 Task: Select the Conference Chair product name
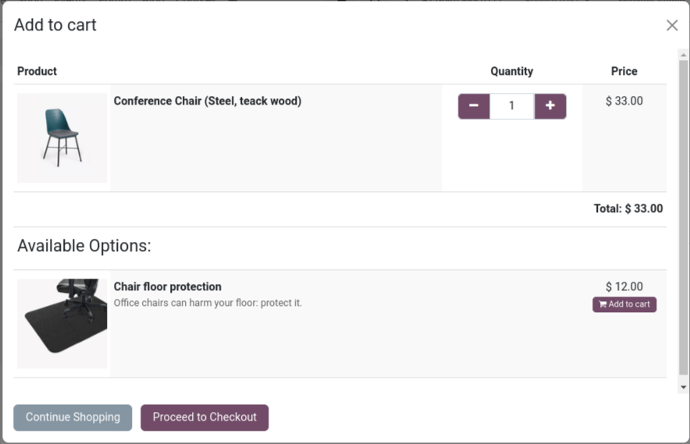(x=207, y=101)
